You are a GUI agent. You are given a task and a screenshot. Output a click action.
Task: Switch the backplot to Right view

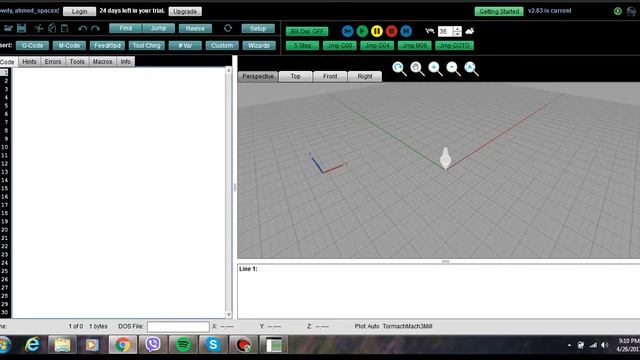click(x=365, y=76)
